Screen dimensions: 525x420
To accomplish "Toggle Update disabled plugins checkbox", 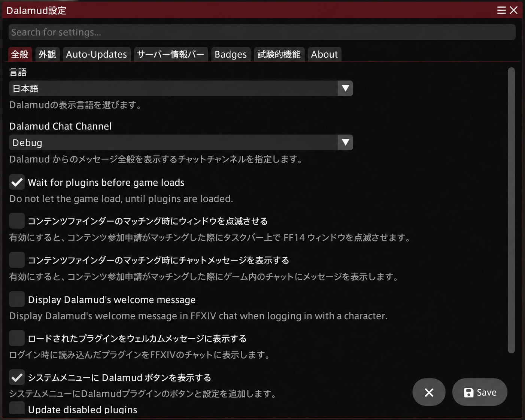I will [x=17, y=408].
